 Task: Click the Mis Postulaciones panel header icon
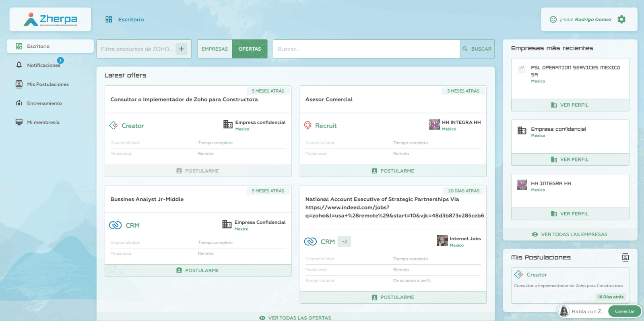tap(625, 257)
